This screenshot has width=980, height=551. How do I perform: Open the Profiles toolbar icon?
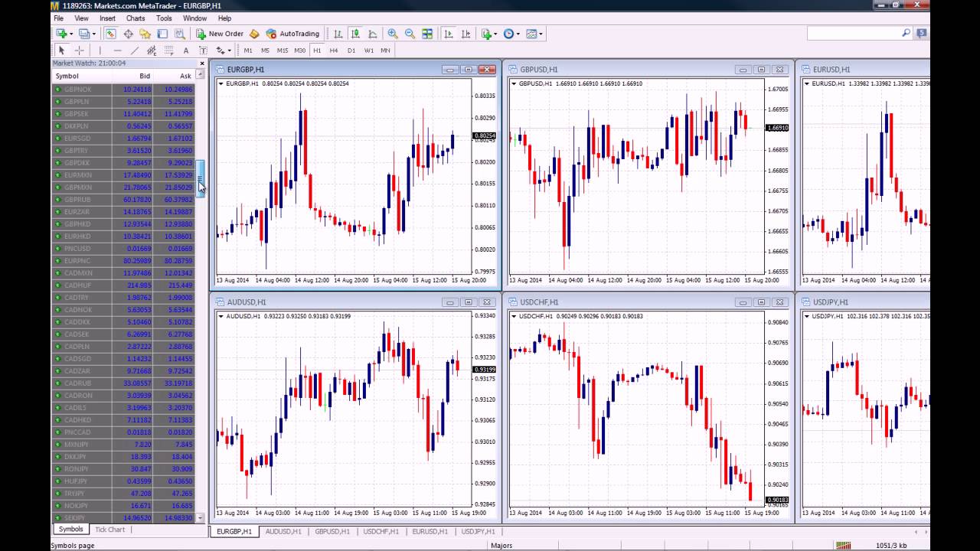click(84, 34)
